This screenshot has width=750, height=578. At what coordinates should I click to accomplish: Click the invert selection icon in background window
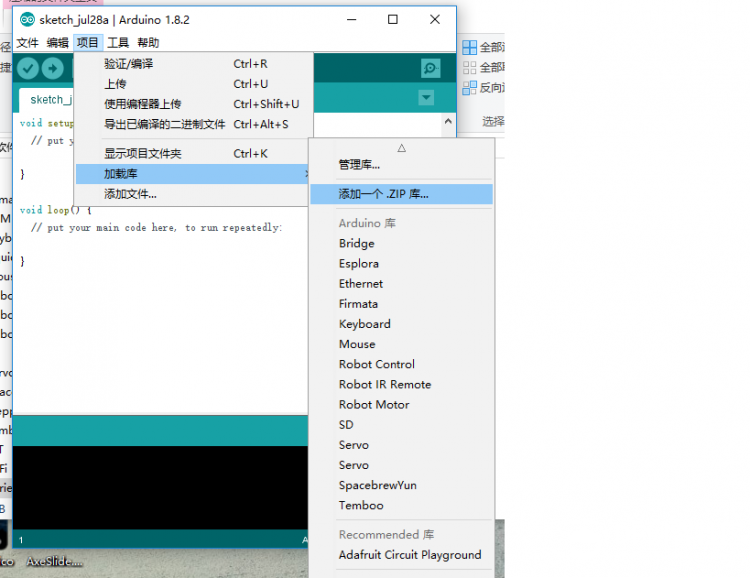point(470,88)
